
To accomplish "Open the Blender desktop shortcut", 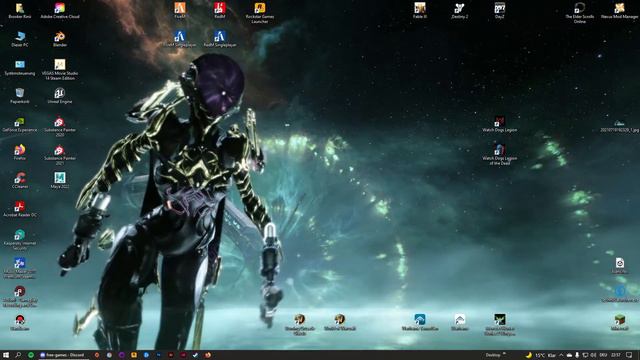I will [60, 39].
